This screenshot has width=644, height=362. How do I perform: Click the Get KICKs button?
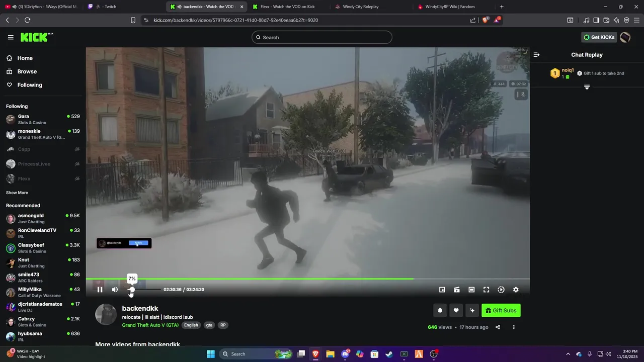pos(599,37)
